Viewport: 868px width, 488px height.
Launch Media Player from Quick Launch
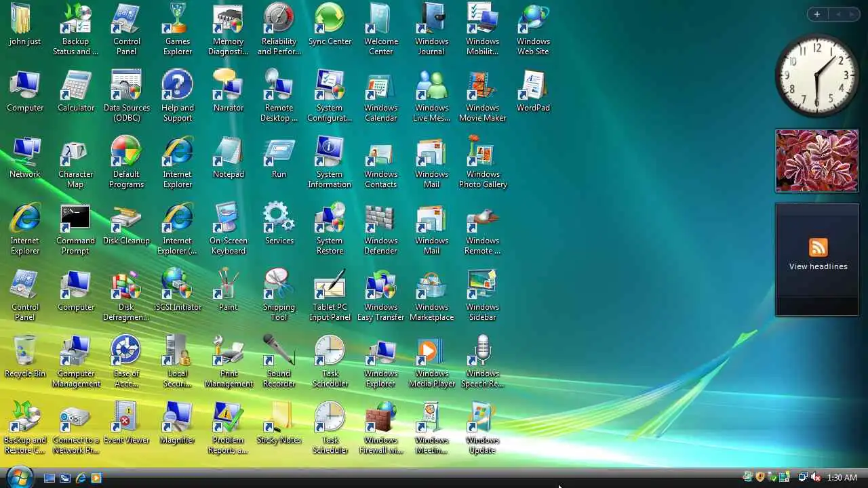coord(96,478)
